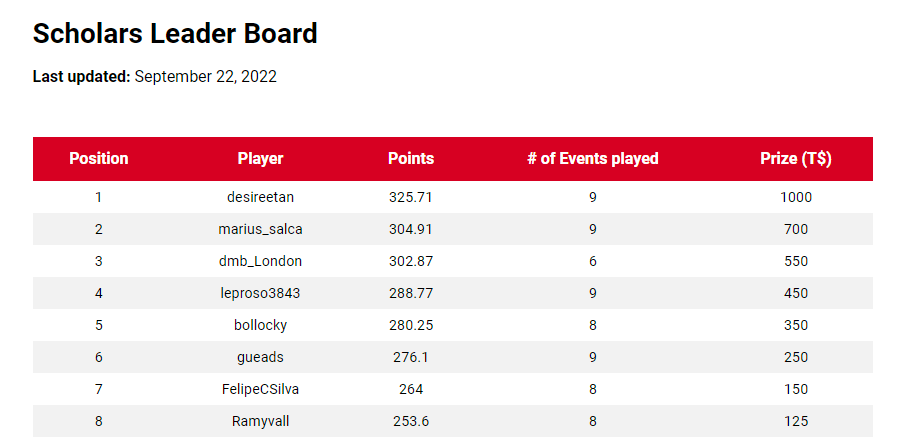Click the 1000 prize amount
The height and width of the screenshot is (444, 916).
796,197
